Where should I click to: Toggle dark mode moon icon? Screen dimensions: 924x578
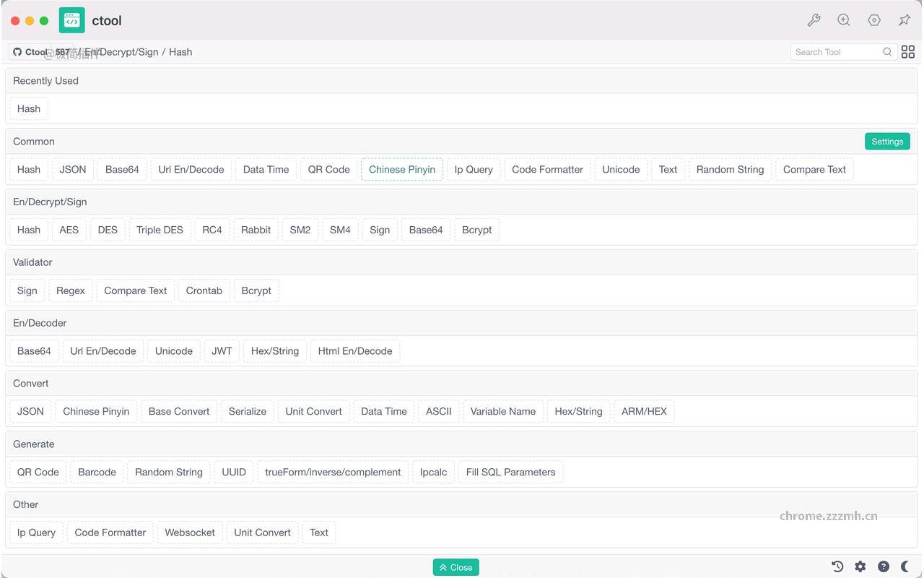point(905,566)
